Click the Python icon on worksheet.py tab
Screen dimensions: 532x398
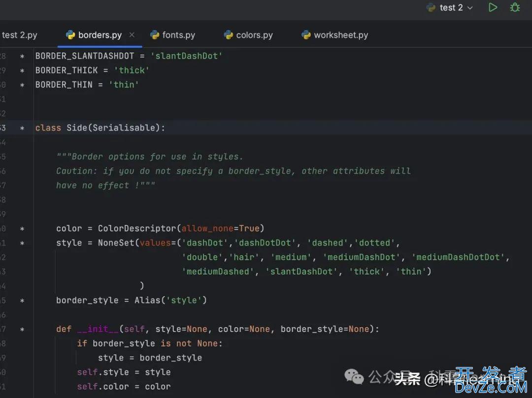306,35
